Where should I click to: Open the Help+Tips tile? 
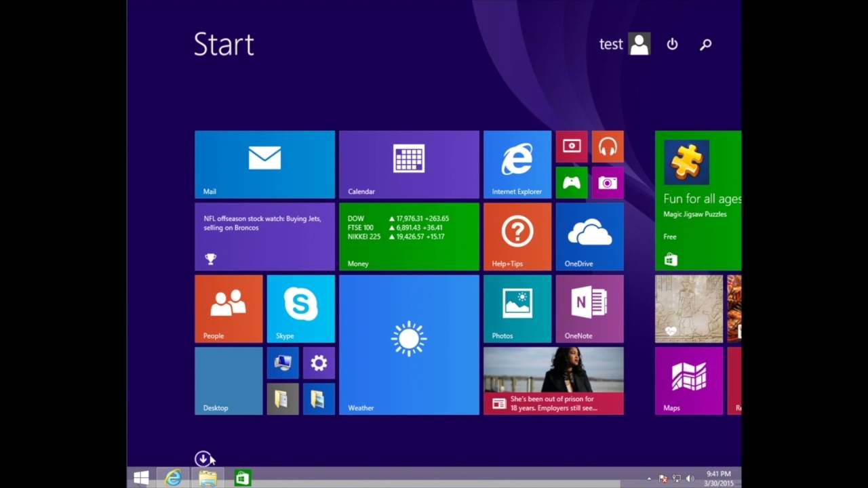coord(517,237)
